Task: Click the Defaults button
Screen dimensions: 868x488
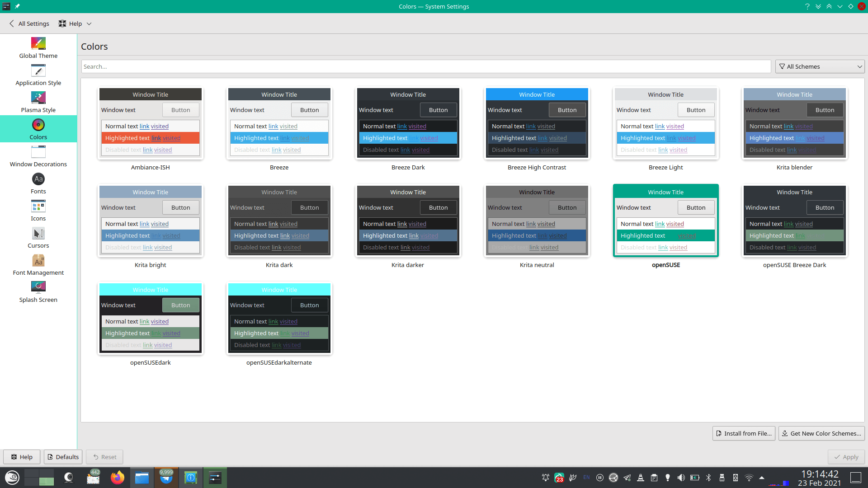Action: (63, 457)
